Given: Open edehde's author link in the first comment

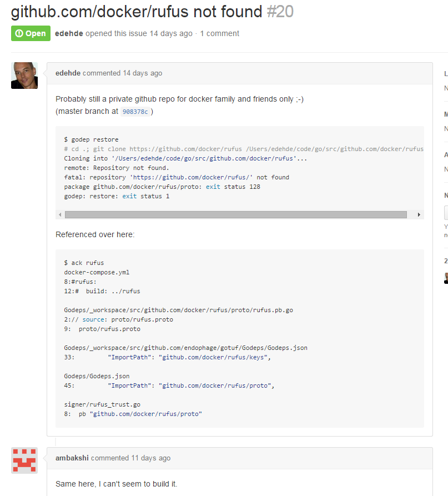Looking at the screenshot, I should 68,73.
